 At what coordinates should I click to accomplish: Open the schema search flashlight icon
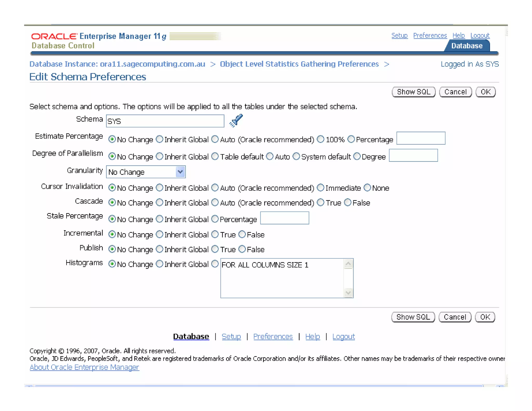[x=236, y=121]
